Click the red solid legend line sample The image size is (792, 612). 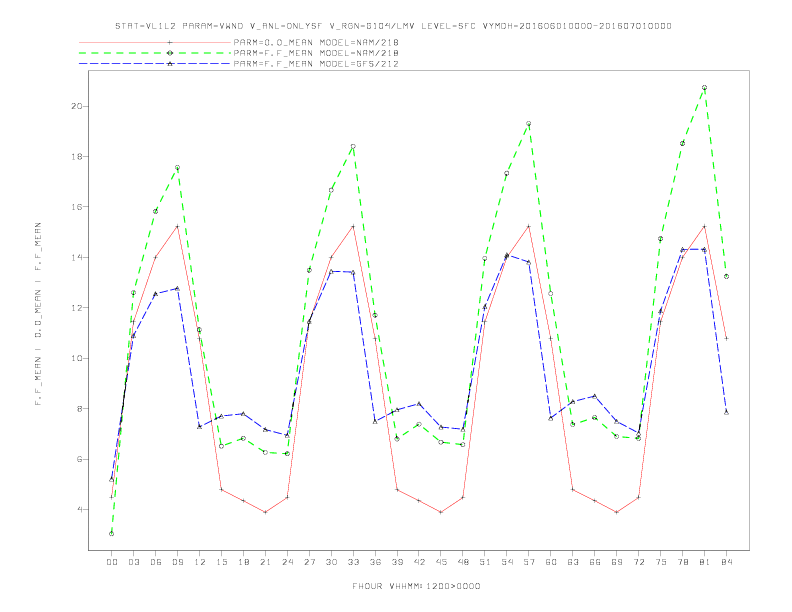click(155, 42)
